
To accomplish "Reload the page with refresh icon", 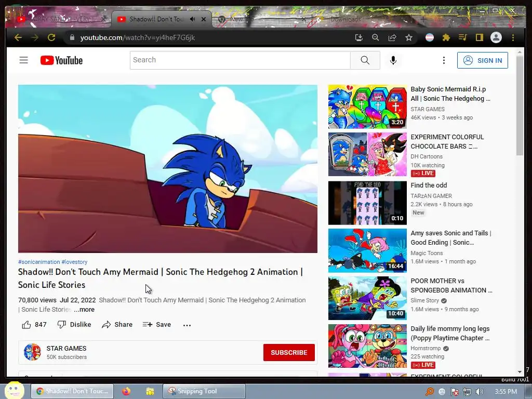I will tap(51, 37).
